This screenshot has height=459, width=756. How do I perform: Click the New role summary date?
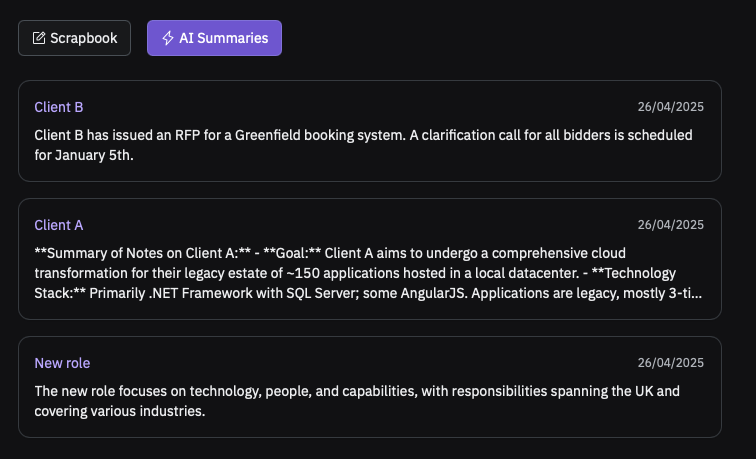pos(671,363)
